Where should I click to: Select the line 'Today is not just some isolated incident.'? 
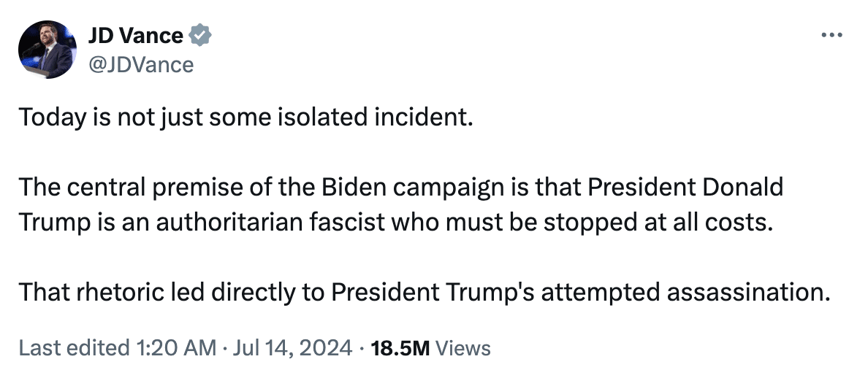[246, 117]
